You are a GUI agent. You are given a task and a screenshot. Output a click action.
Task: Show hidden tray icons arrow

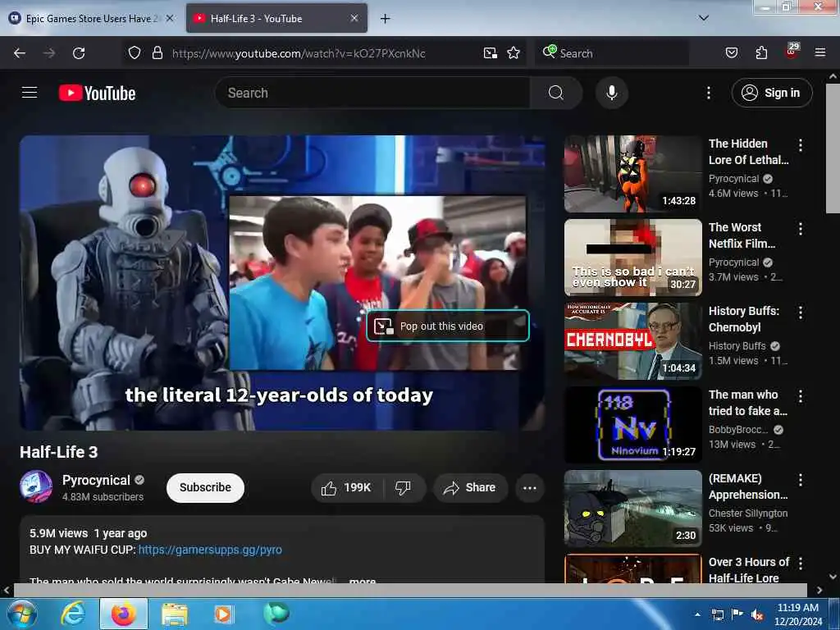(697, 614)
